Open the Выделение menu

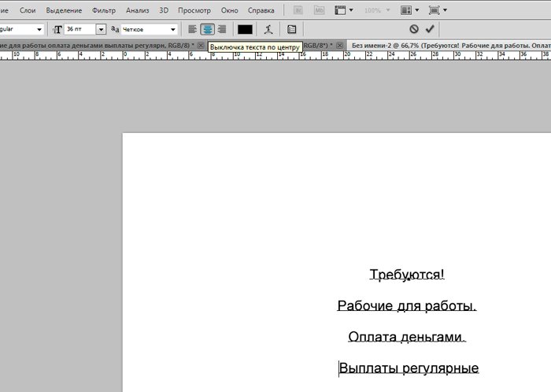pyautogui.click(x=63, y=10)
